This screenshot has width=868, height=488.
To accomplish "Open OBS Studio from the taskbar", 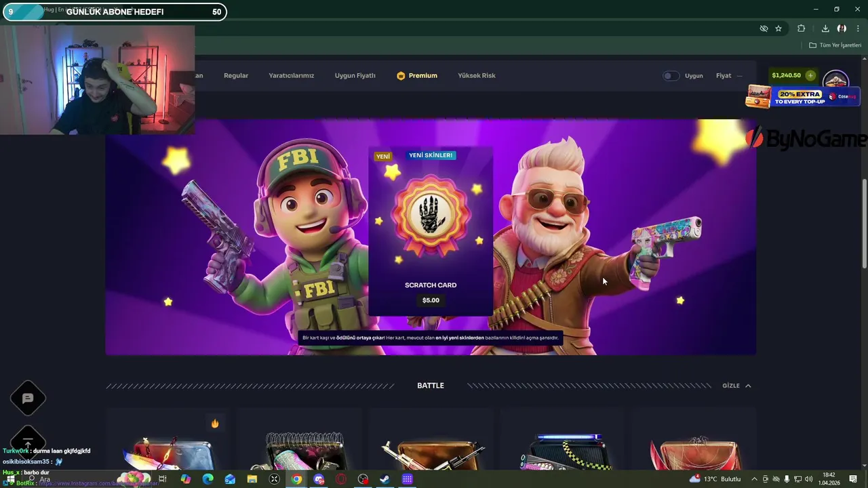I will point(363,479).
